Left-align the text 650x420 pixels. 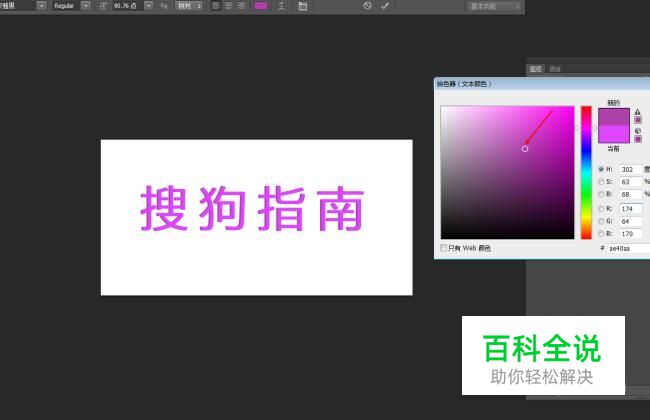[216, 6]
